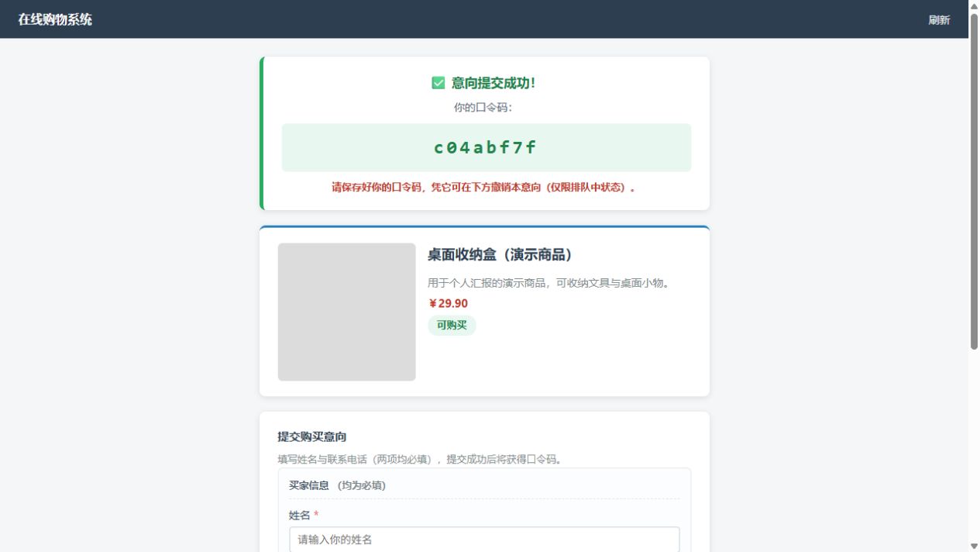Click the 你的口令码 label
Screen dimensions: 980x552
coord(483,108)
